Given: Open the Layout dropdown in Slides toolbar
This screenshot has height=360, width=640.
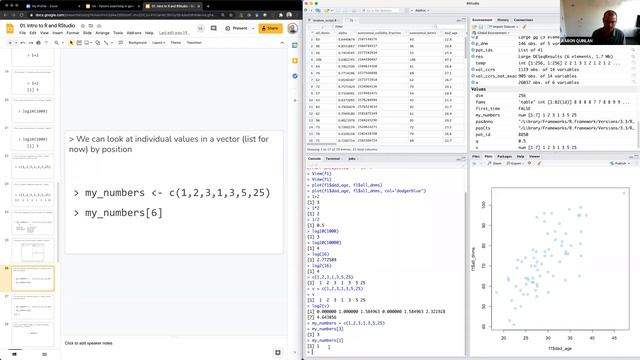Looking at the screenshot, I should point(158,42).
